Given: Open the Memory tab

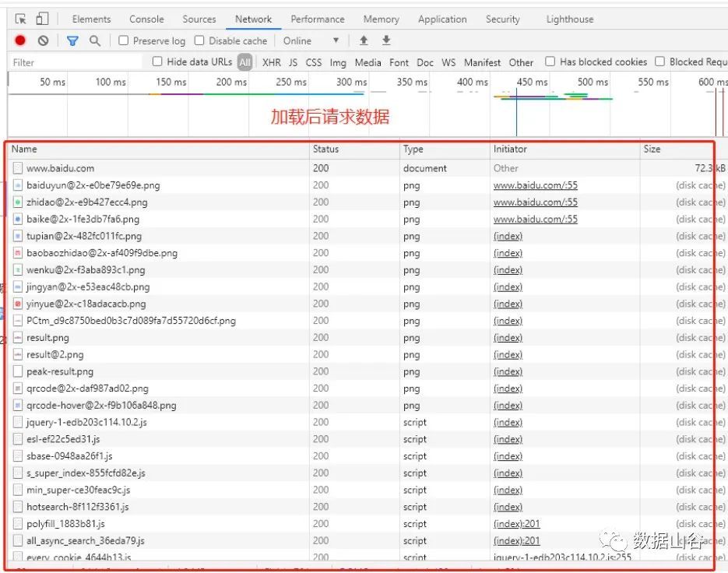Looking at the screenshot, I should click(382, 19).
